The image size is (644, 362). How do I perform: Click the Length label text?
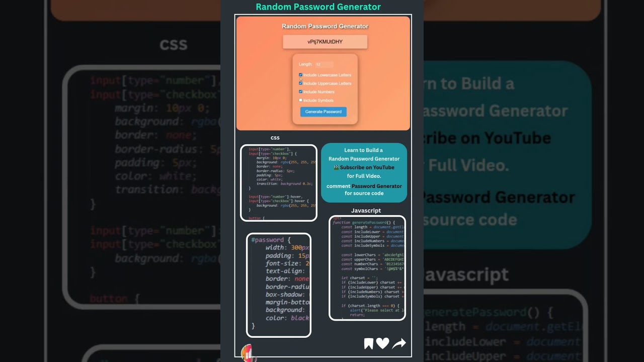(305, 64)
